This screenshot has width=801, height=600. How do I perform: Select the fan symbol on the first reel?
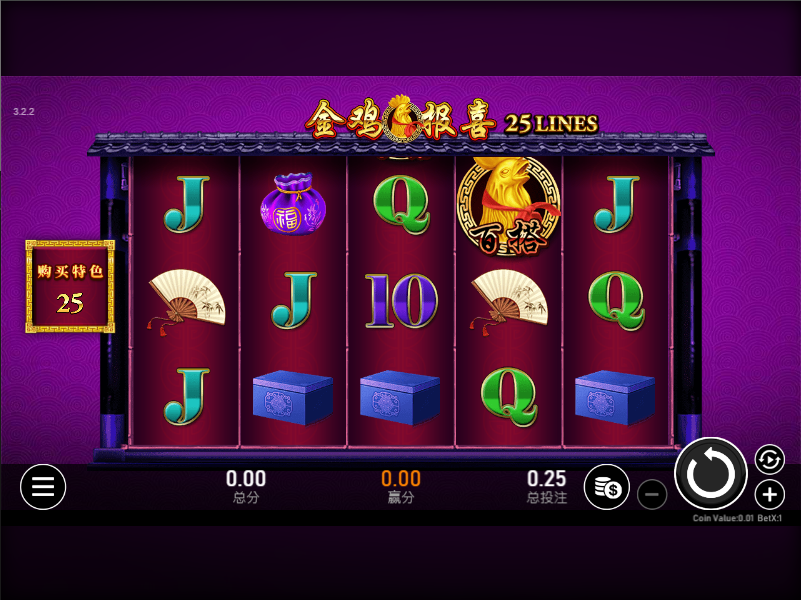click(x=186, y=301)
